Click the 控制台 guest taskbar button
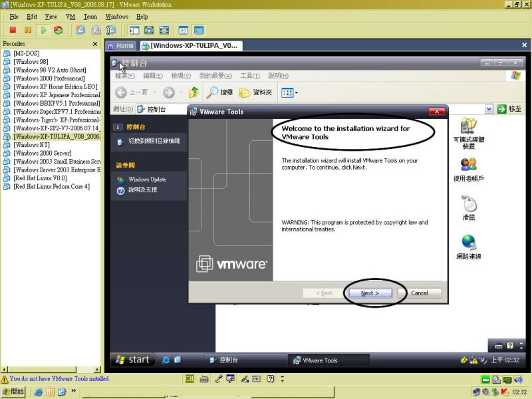The height and width of the screenshot is (399, 532). tap(245, 360)
